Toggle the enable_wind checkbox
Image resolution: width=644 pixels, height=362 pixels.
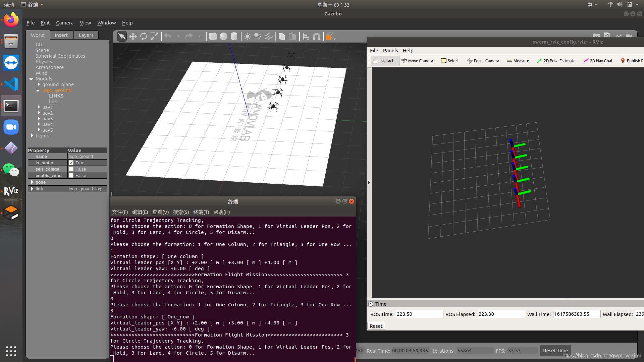click(x=71, y=176)
